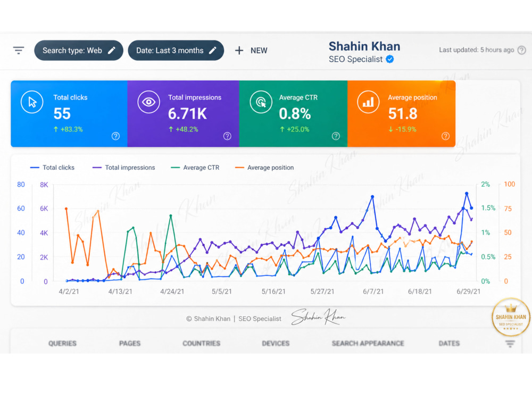This screenshot has height=399, width=532.
Task: Open help icon on Average position card
Action: coord(445,136)
